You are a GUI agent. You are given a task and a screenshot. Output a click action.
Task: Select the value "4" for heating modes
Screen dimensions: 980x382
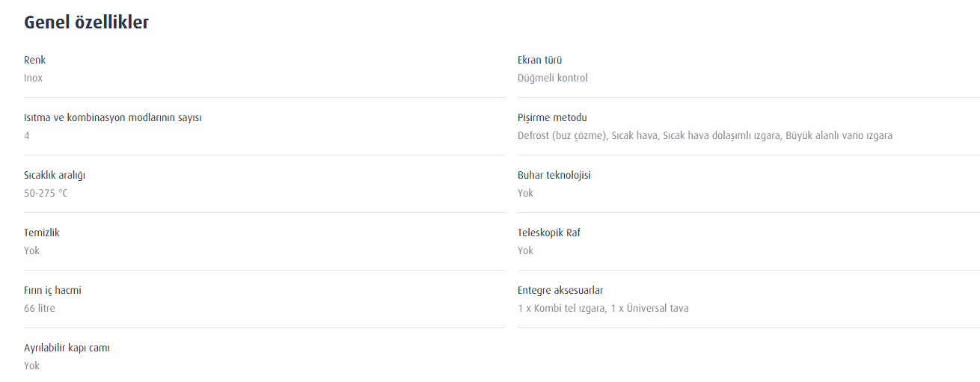[x=27, y=135]
